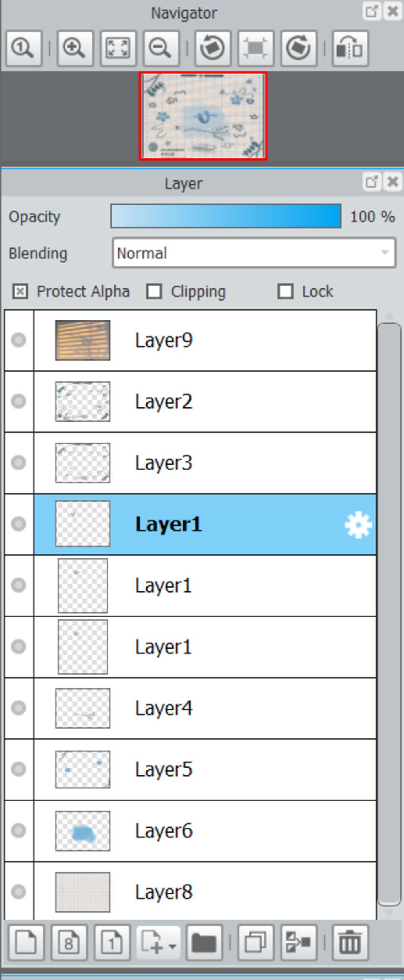Screen dimensions: 404x980
Task: Open settings gear of selected Layer1
Action: tap(358, 524)
